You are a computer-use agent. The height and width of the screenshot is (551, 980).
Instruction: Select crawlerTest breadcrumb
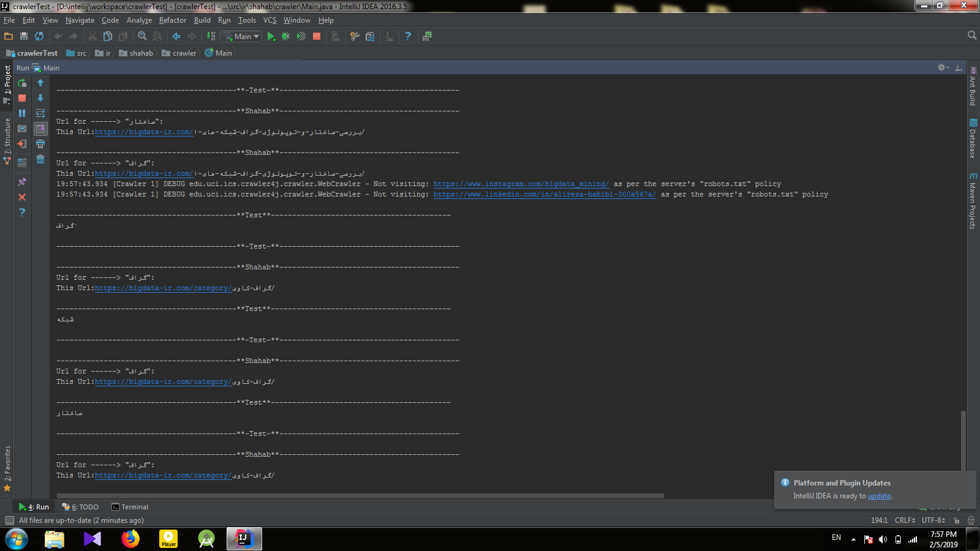tap(32, 53)
